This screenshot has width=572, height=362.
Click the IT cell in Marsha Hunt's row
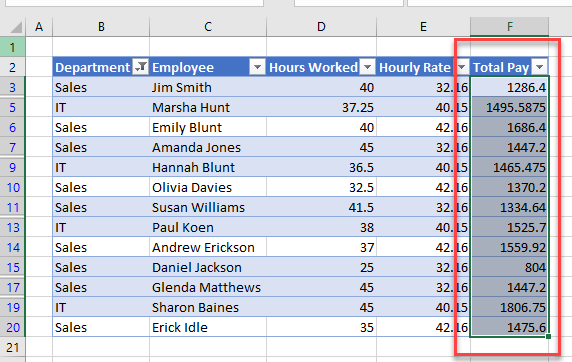(x=101, y=107)
